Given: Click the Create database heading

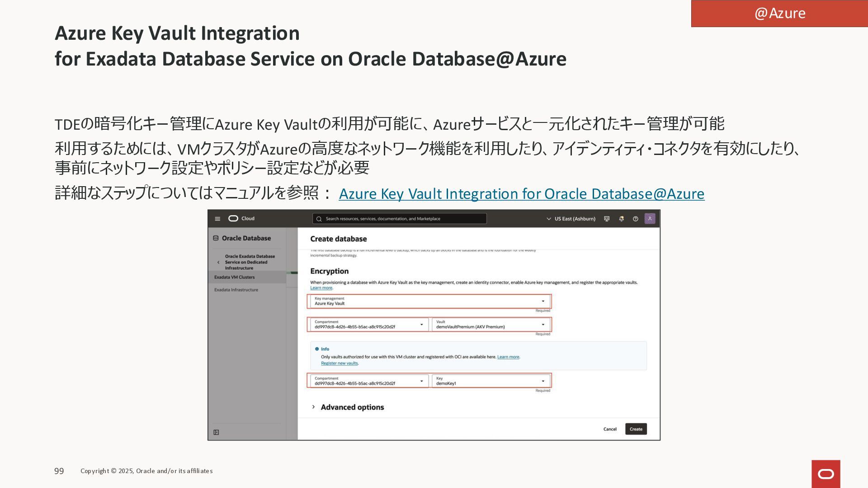Looking at the screenshot, I should tap(338, 239).
